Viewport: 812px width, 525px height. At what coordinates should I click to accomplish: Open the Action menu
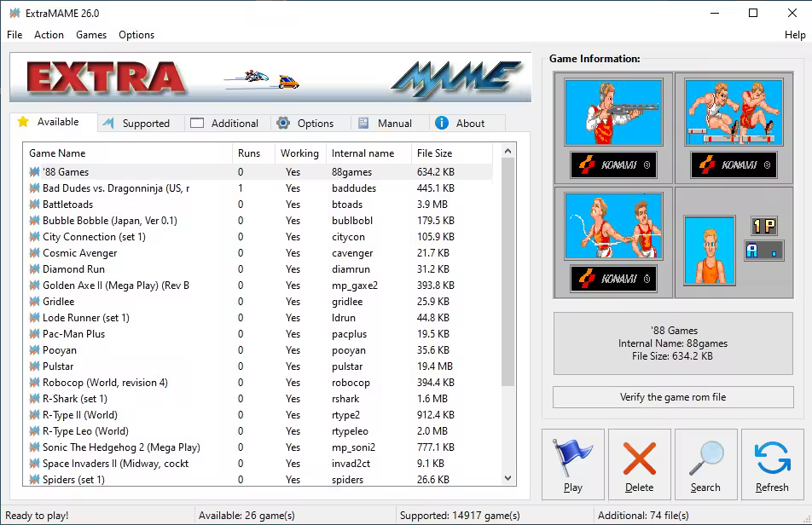(49, 35)
